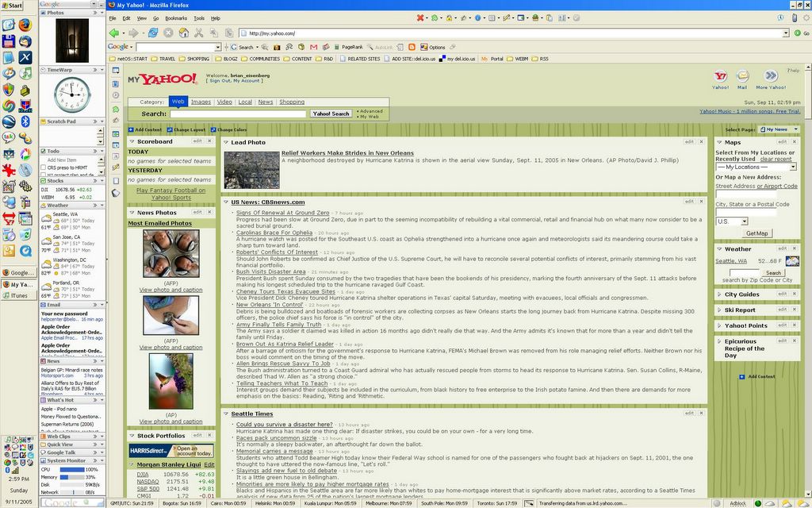The height and width of the screenshot is (508, 812).
Task: Open the BLOGZ bookmarks folder
Action: point(226,59)
